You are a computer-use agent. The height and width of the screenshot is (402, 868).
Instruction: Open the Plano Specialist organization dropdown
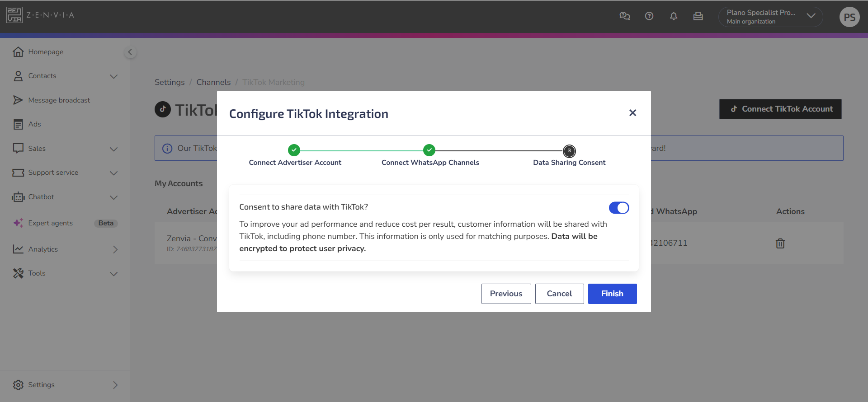(770, 17)
